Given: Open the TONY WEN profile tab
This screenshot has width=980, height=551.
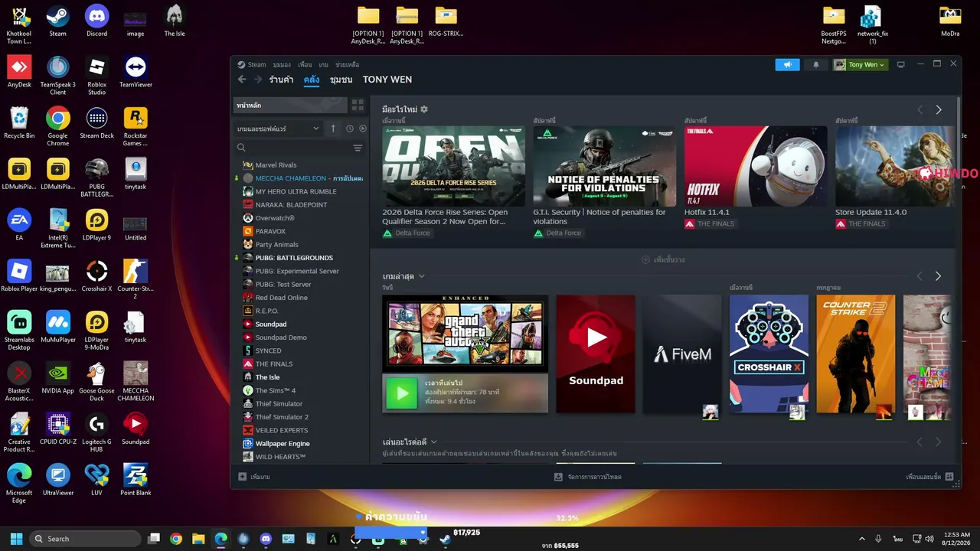Looking at the screenshot, I should click(x=387, y=80).
